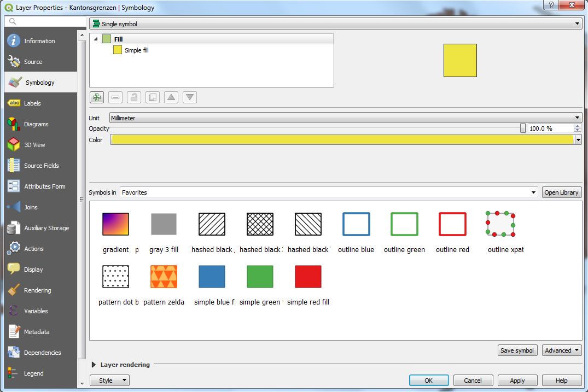Select the 'pattern zelda' symbol

[x=164, y=277]
